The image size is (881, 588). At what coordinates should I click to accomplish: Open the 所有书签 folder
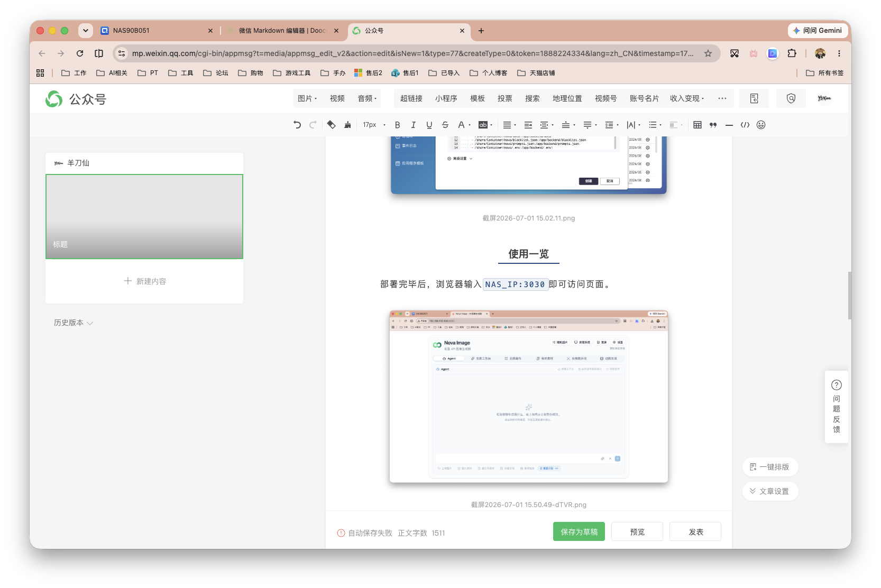pos(825,73)
